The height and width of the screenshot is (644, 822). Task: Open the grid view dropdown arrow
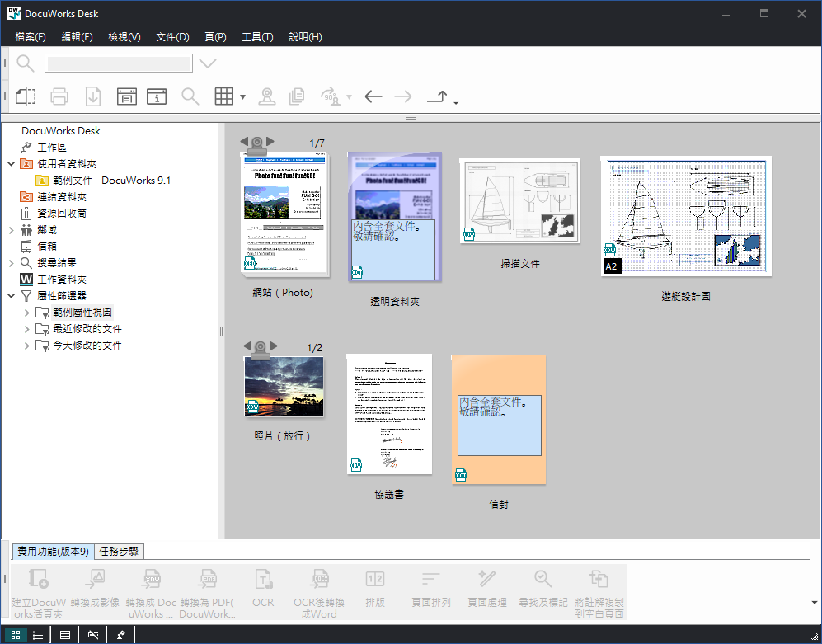pyautogui.click(x=242, y=97)
